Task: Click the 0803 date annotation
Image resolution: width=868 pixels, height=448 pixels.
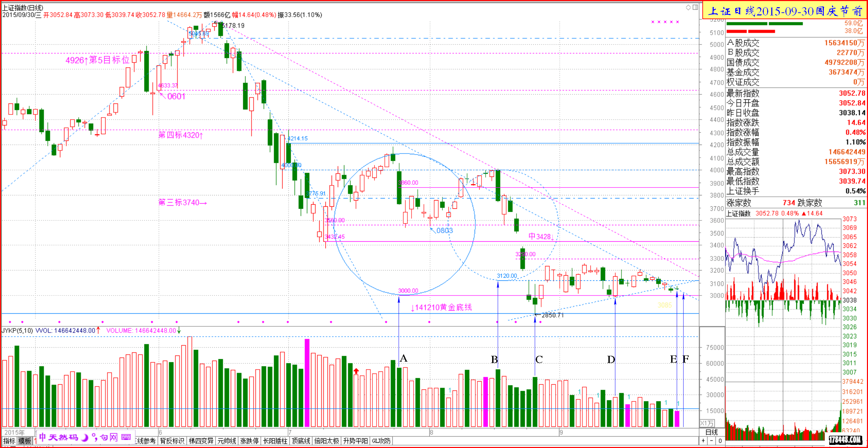Action: [x=444, y=230]
